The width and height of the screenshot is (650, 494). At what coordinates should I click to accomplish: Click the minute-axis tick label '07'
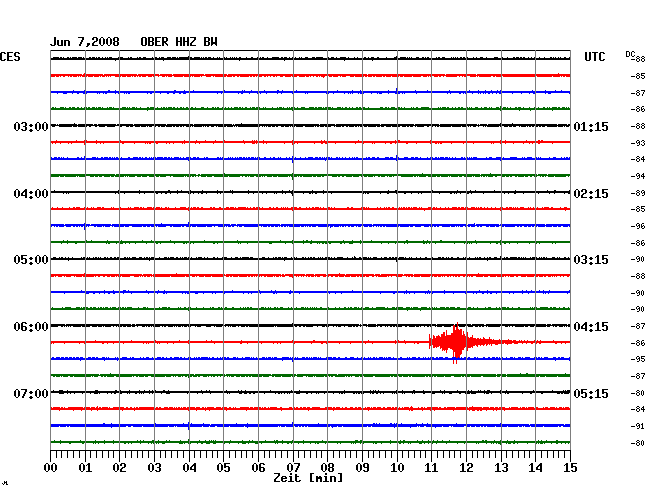pos(293,468)
